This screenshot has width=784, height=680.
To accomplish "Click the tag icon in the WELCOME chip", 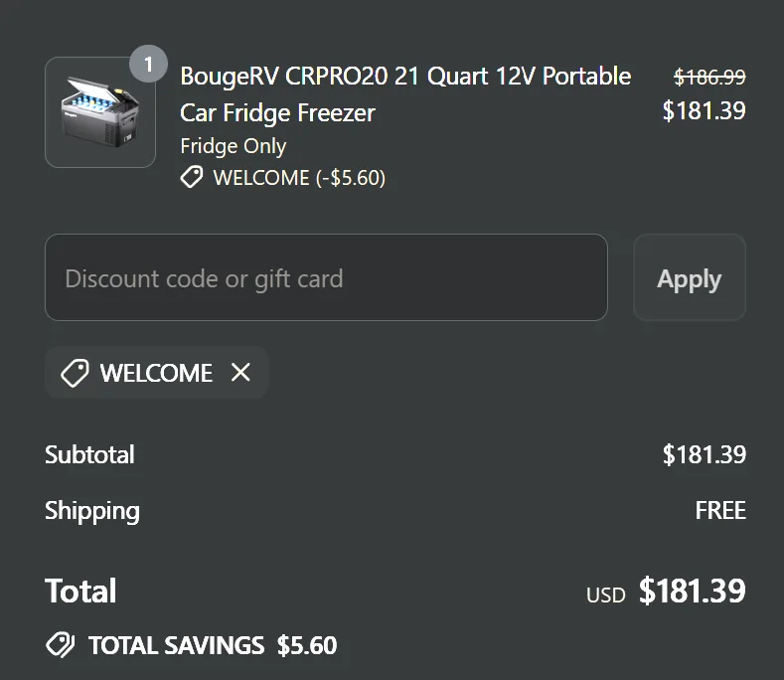I will point(75,373).
